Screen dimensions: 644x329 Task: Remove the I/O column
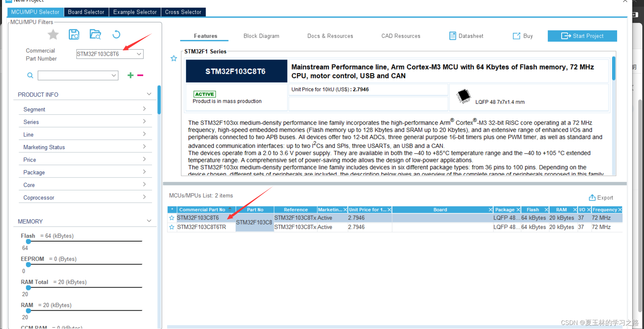pos(589,210)
